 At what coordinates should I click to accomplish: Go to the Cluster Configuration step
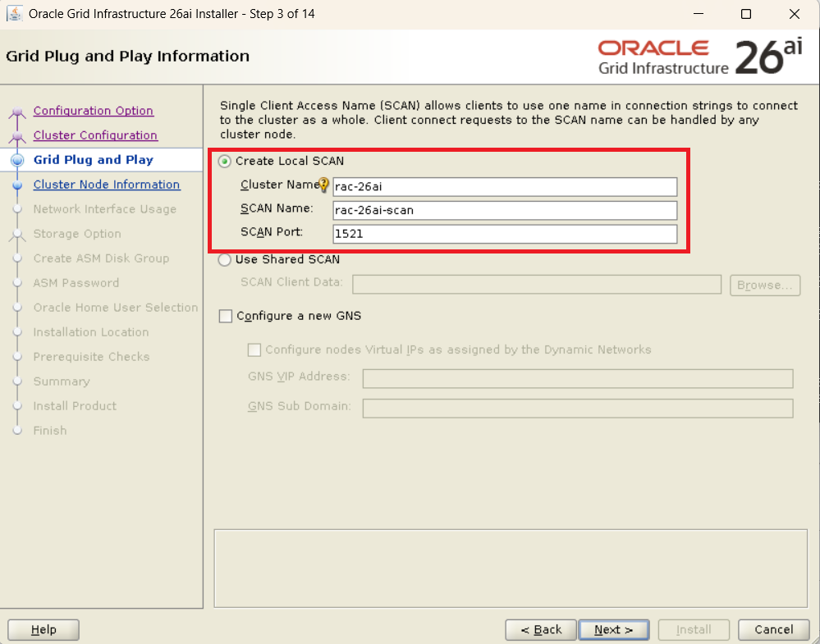tap(95, 135)
